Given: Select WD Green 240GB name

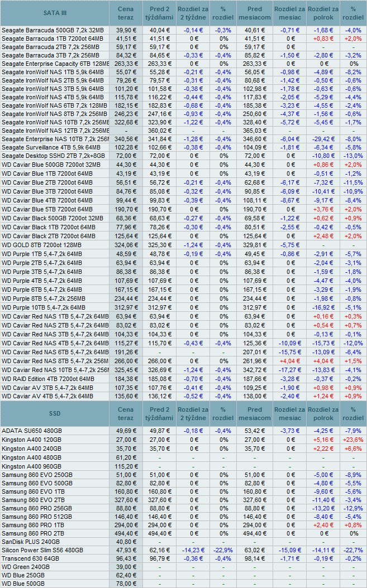Looking at the screenshot, I should tap(26, 567).
